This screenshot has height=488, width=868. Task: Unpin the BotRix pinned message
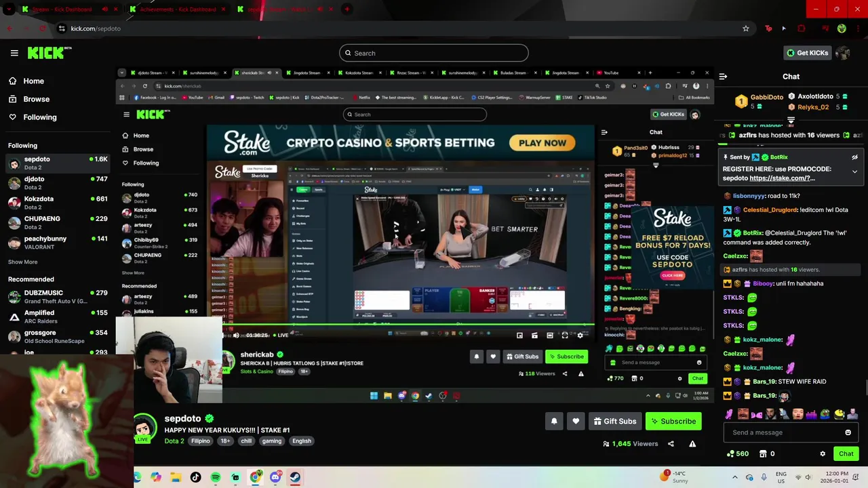854,157
